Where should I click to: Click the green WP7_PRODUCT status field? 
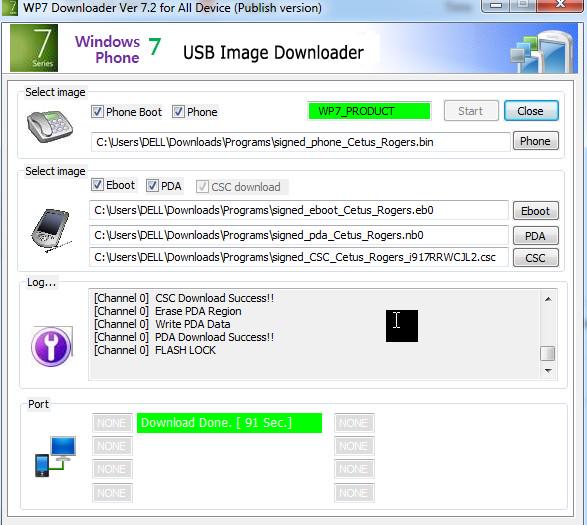369,111
